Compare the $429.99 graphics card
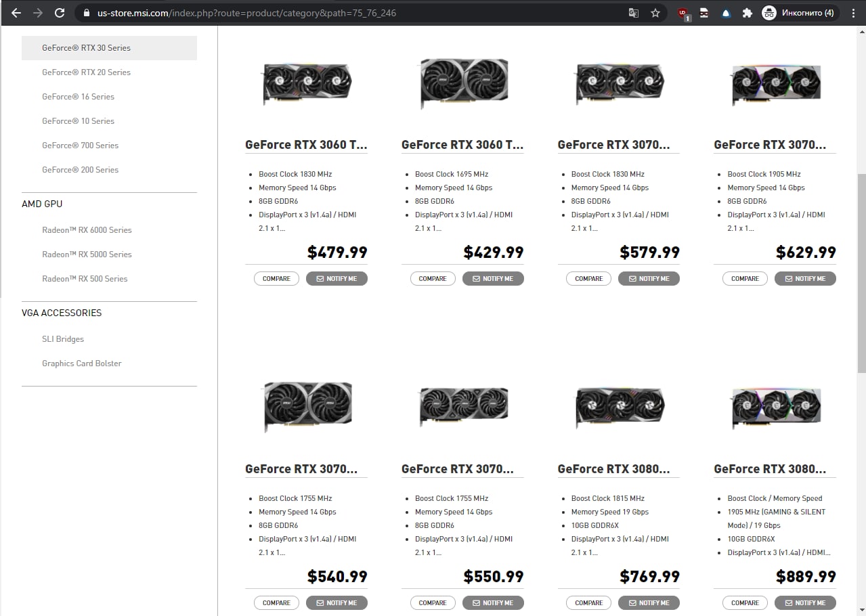 coord(433,279)
